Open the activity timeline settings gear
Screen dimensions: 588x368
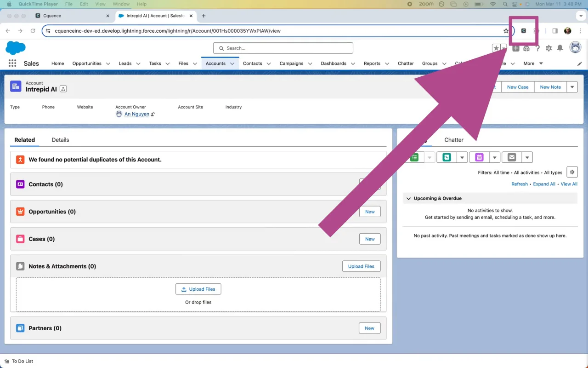pos(572,172)
